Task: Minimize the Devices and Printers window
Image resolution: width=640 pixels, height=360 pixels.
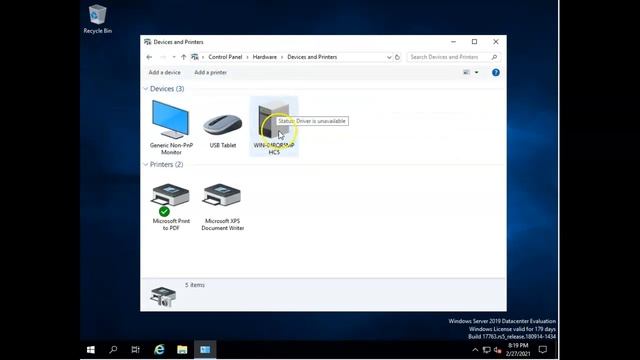Action: [x=453, y=42]
